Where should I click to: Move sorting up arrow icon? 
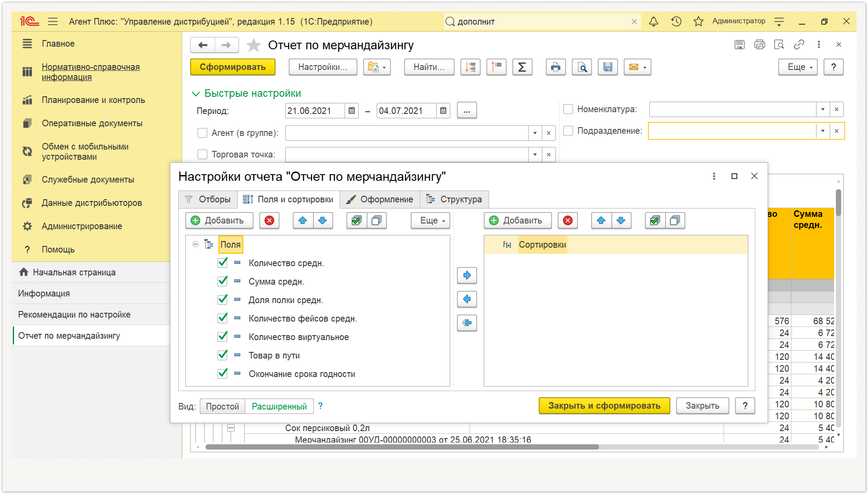(601, 220)
